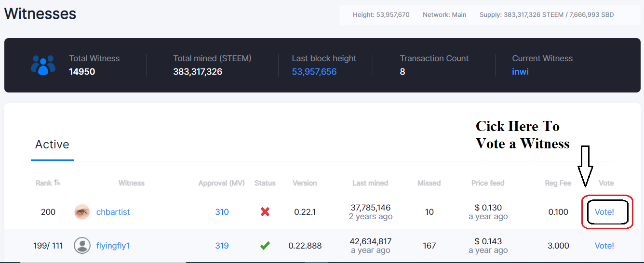Click the Total Witness people icon
Image resolution: width=644 pixels, height=263 pixels.
point(43,65)
